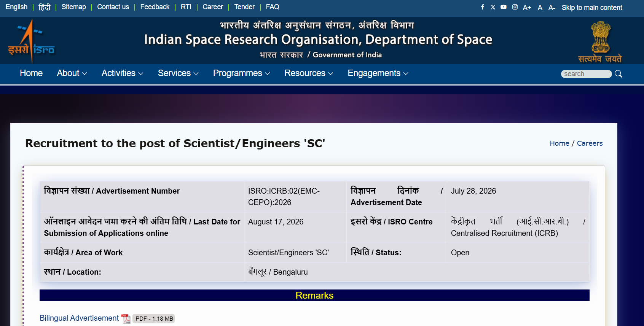The width and height of the screenshot is (644, 326).
Task: Click the Remarks section header
Action: pyautogui.click(x=314, y=295)
